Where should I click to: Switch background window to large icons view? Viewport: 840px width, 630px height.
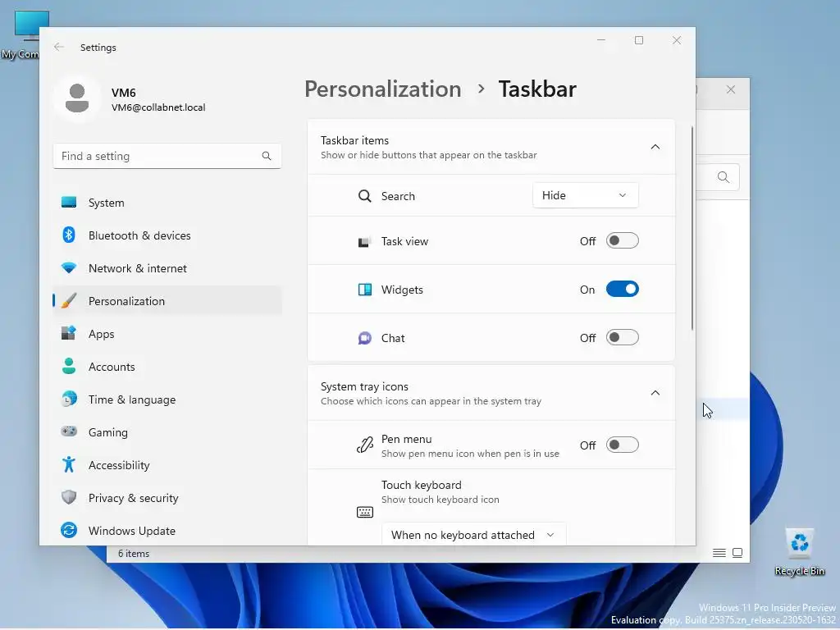coord(737,553)
